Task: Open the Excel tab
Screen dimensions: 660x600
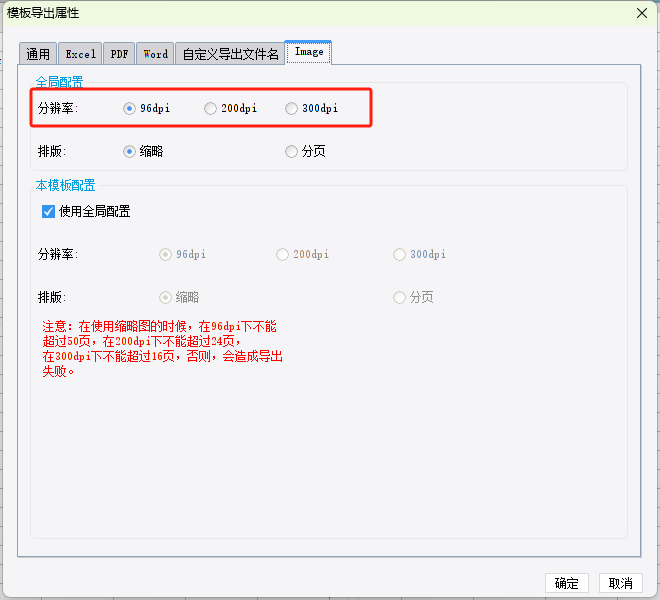Action: (80, 54)
